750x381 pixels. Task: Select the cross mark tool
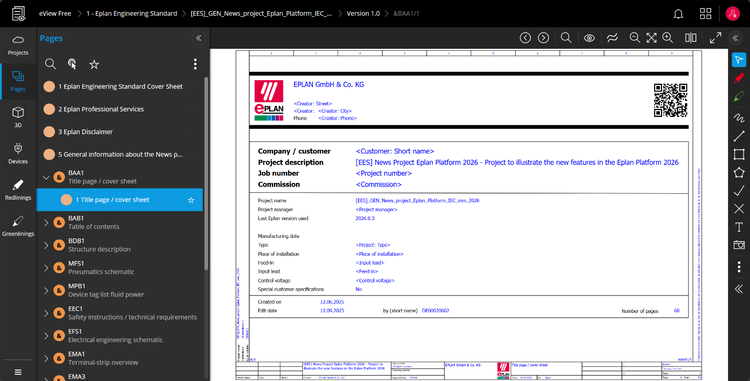click(x=739, y=209)
